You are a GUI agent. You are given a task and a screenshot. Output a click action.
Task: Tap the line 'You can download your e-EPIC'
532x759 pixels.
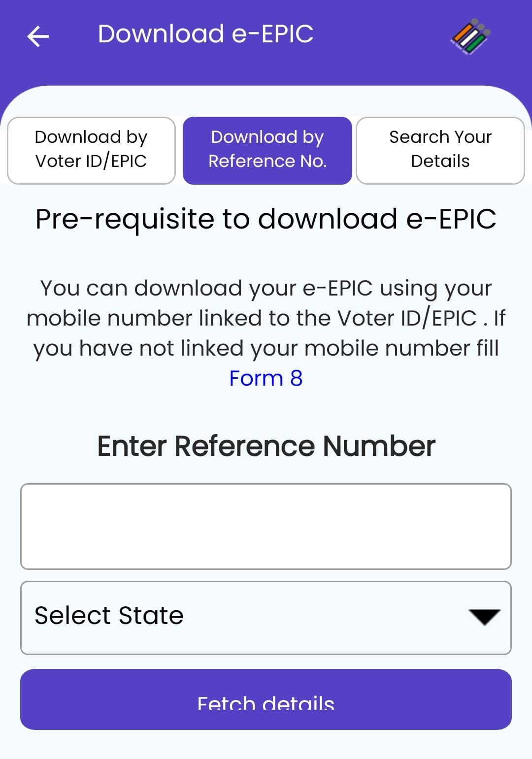pos(266,289)
